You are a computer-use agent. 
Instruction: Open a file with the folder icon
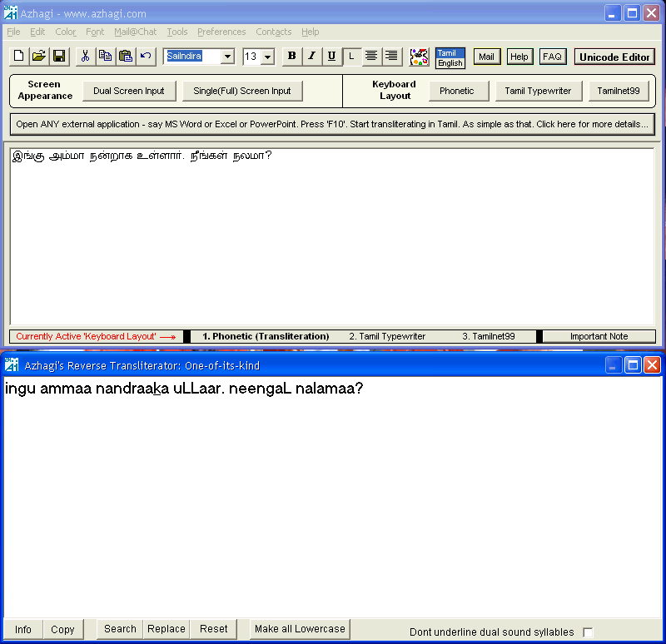(38, 56)
